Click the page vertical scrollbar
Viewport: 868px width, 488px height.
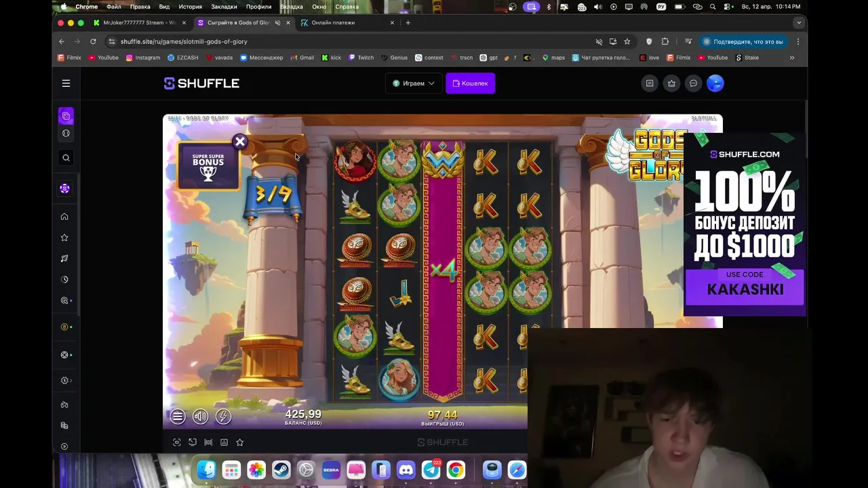tap(806, 129)
